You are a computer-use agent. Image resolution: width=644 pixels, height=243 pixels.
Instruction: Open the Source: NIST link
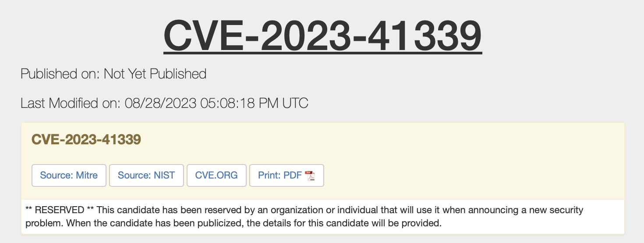[x=146, y=175]
